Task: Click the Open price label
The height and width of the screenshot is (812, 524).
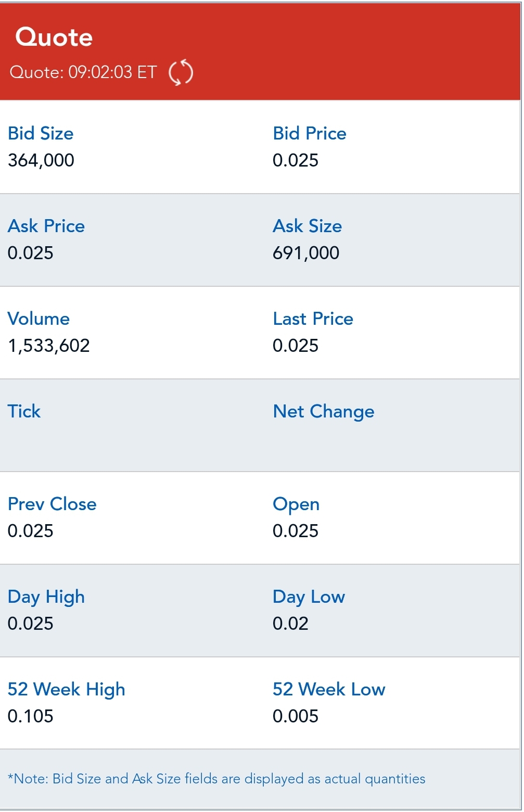Action: pos(296,504)
